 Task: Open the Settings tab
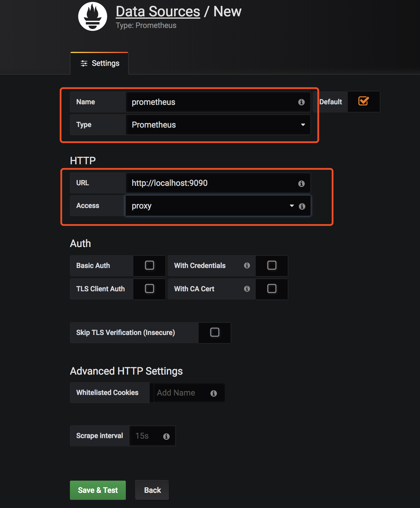[99, 63]
